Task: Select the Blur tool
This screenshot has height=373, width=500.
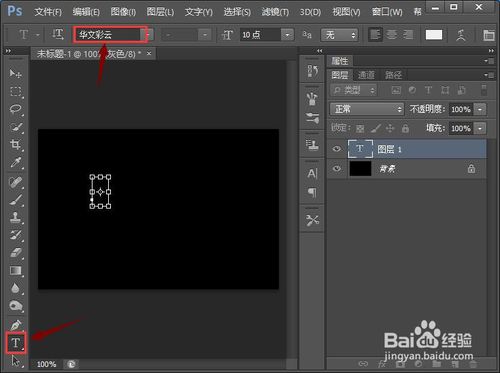Action: point(15,288)
